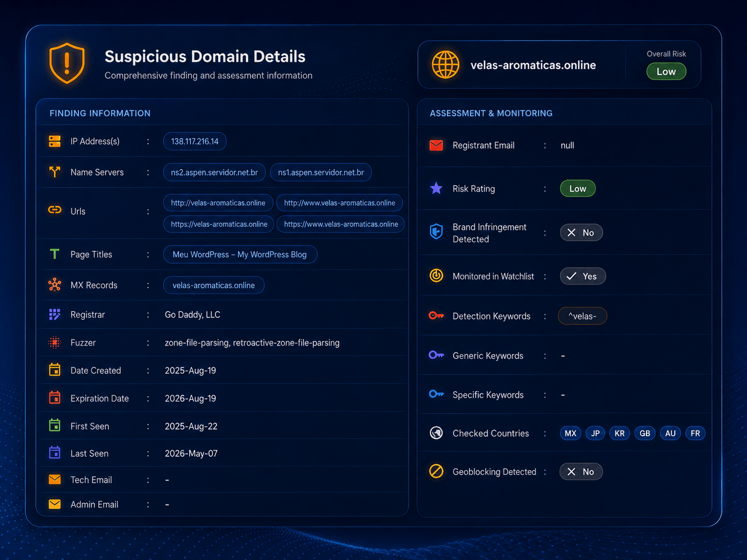Click the 2026-May-07 last seen value

191,453
